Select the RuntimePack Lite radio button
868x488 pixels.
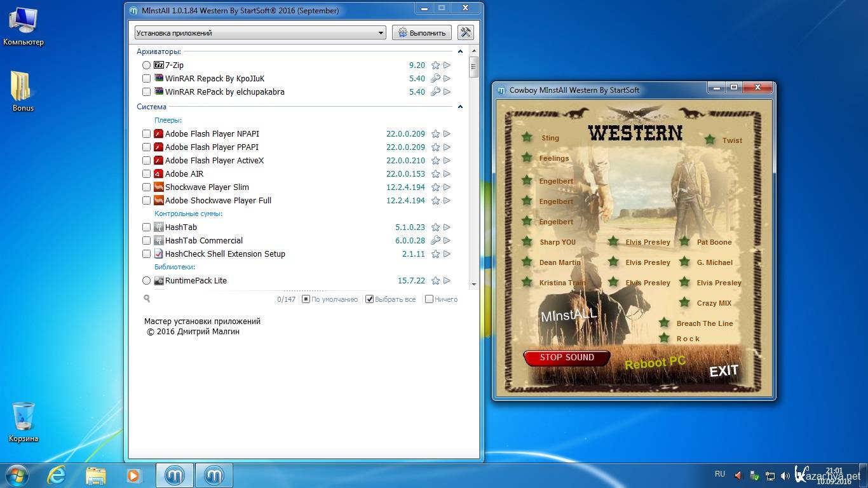147,281
